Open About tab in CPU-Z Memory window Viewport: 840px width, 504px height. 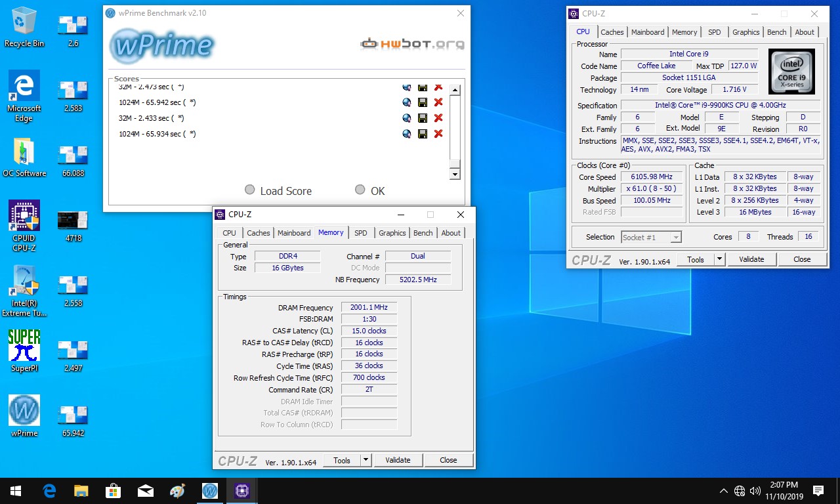tap(451, 233)
